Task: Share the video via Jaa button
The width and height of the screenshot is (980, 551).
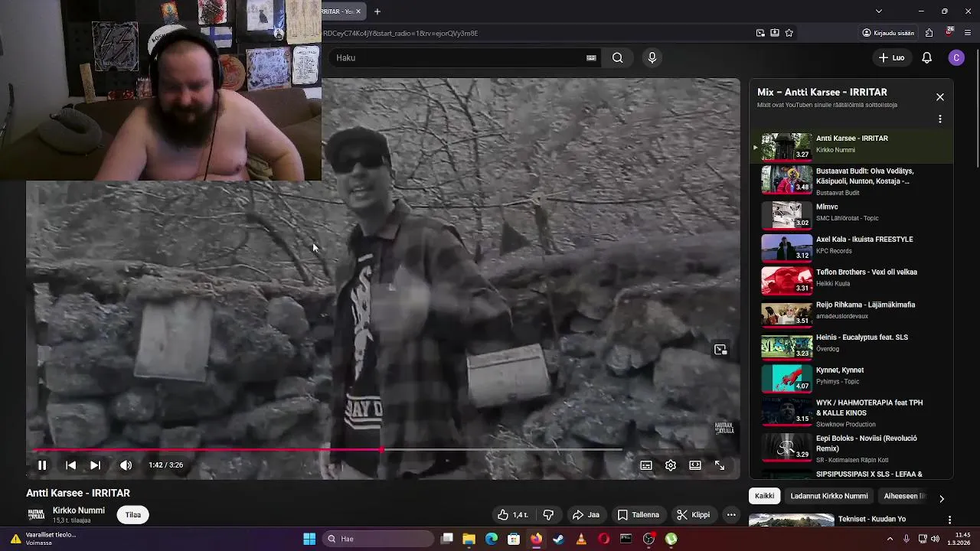Action: click(x=586, y=515)
